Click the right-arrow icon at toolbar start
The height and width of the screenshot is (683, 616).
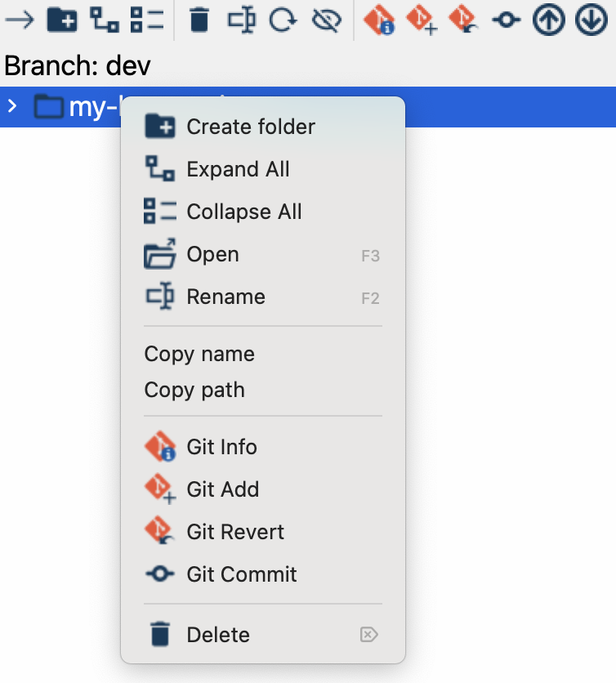pyautogui.click(x=20, y=20)
